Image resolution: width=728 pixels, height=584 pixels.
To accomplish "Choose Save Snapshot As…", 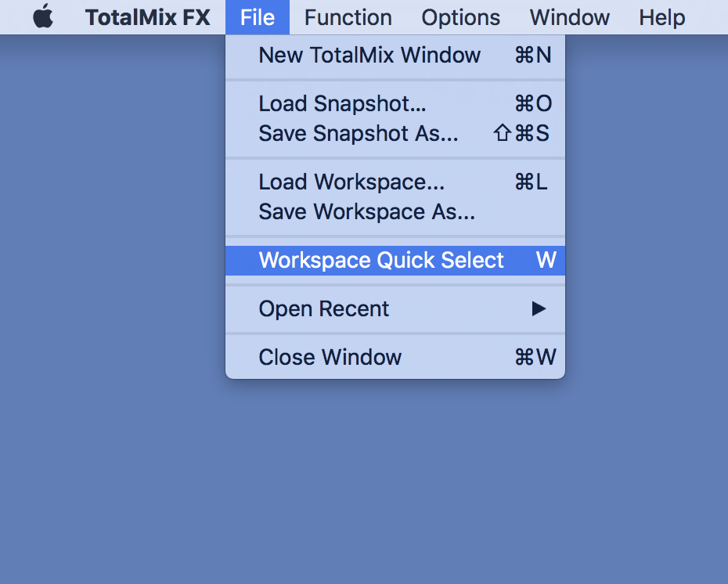I will coord(359,134).
